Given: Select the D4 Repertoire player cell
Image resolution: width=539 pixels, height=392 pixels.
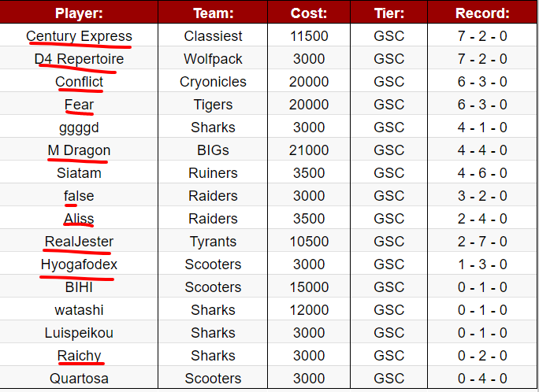Looking at the screenshot, I should tap(79, 59).
